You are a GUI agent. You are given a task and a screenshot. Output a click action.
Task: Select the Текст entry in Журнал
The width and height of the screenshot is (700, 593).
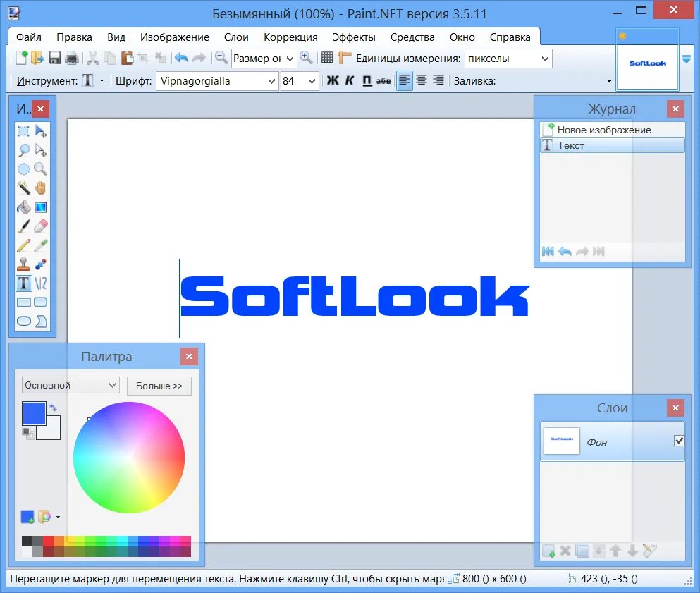[613, 145]
